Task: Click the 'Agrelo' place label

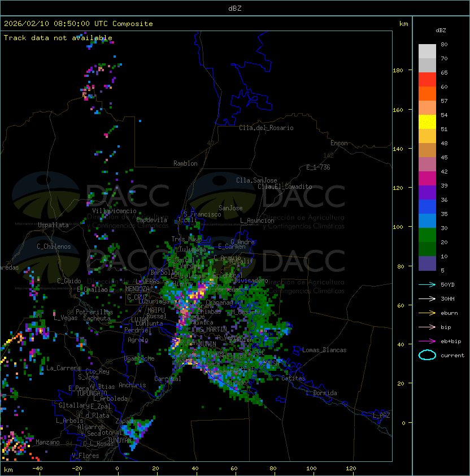Action: (138, 340)
